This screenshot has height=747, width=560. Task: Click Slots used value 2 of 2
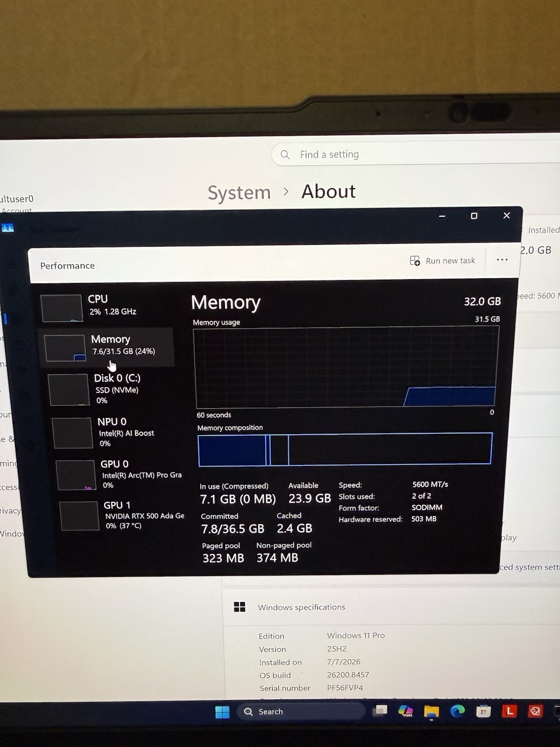[421, 496]
